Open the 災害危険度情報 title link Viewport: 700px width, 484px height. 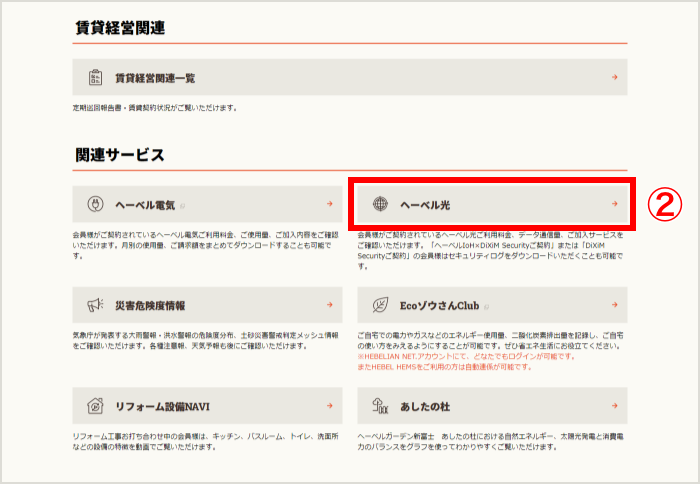(x=150, y=305)
